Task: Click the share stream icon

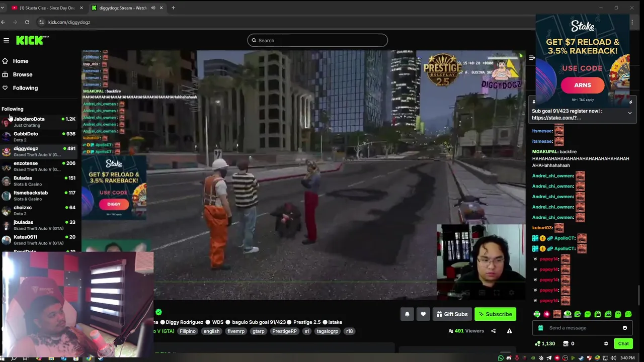Action: coord(493,331)
